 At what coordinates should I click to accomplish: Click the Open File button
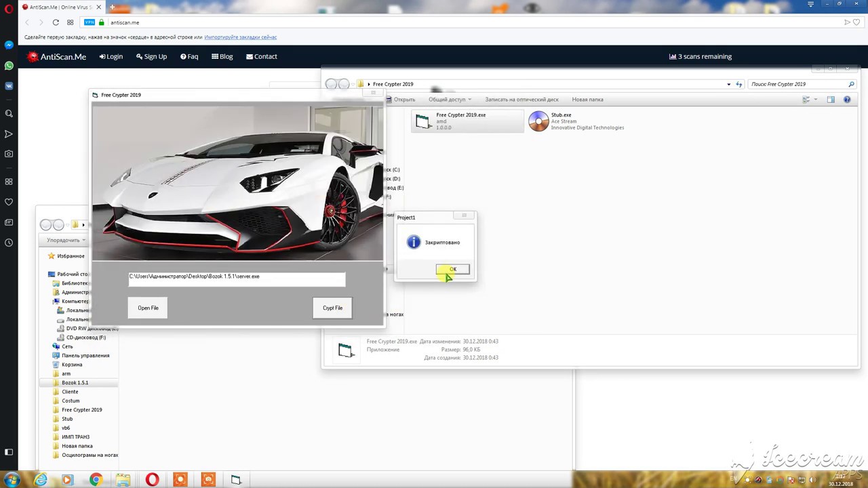(x=148, y=308)
